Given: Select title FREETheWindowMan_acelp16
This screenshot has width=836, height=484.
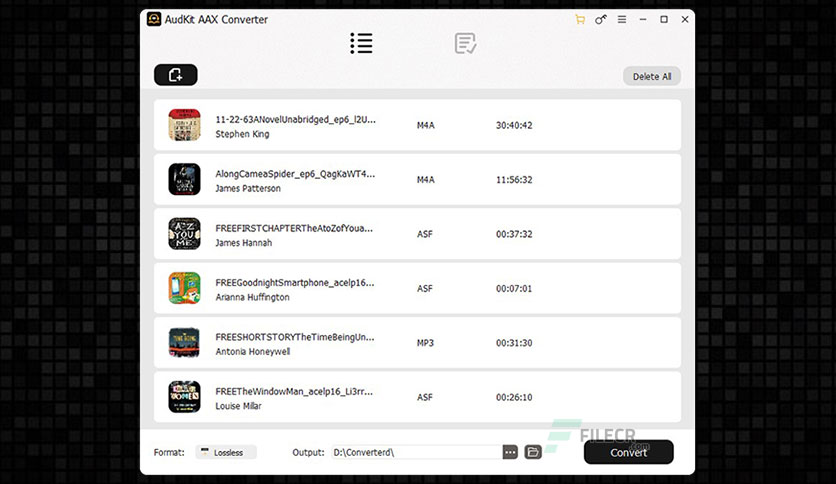Looking at the screenshot, I should click(x=294, y=391).
